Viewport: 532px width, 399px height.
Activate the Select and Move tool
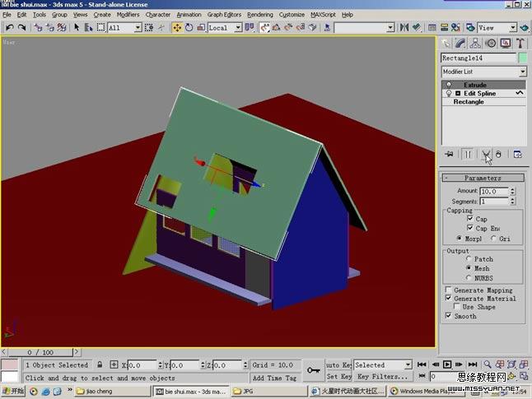pyautogui.click(x=177, y=27)
